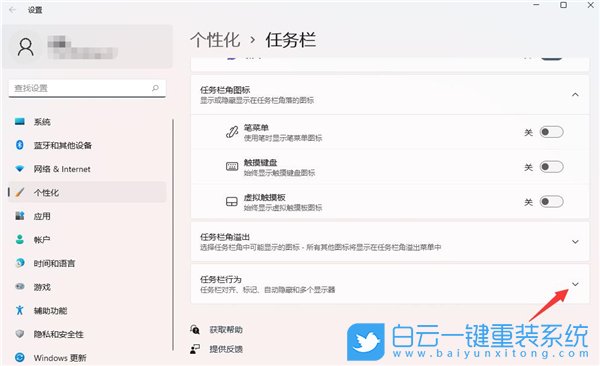This screenshot has height=366, width=600.
Task: Click the 获取帮助 link
Action: click(x=226, y=329)
